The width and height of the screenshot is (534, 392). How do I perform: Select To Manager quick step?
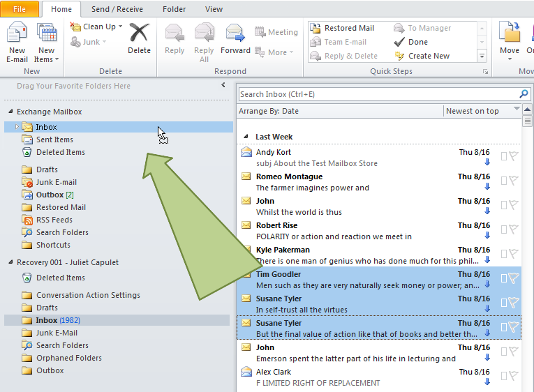[422, 28]
